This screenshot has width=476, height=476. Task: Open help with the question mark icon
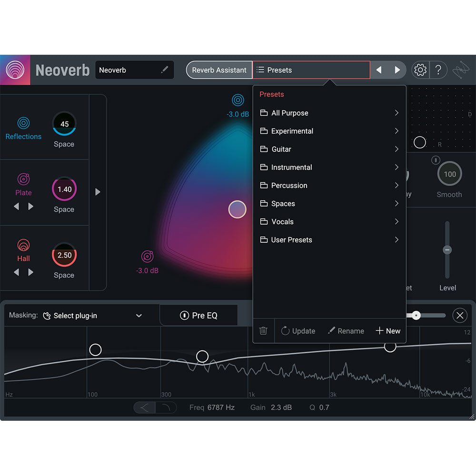[439, 69]
